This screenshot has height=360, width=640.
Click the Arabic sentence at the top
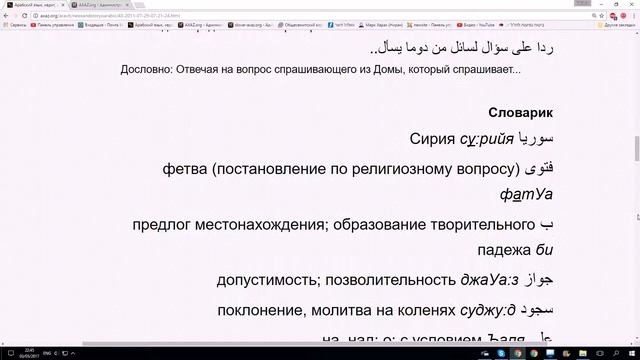[461, 48]
